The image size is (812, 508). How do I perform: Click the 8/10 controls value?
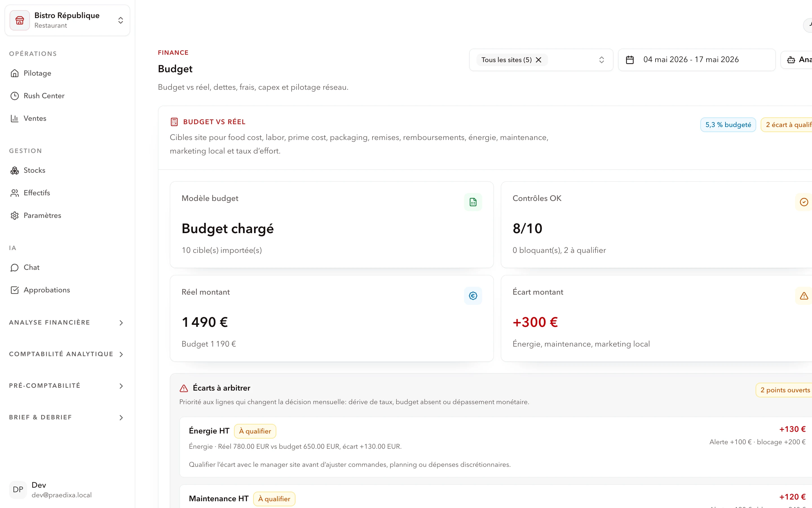528,229
